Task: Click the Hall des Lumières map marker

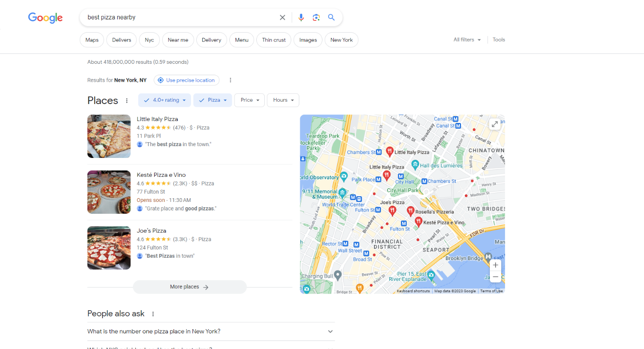Action: pyautogui.click(x=415, y=165)
